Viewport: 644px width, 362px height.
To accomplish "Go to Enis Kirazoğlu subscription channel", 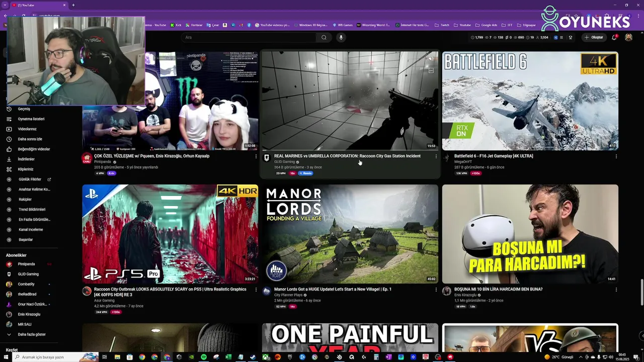I will (x=29, y=314).
